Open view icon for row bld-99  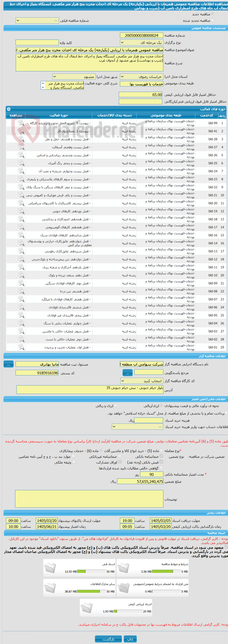point(21,123)
